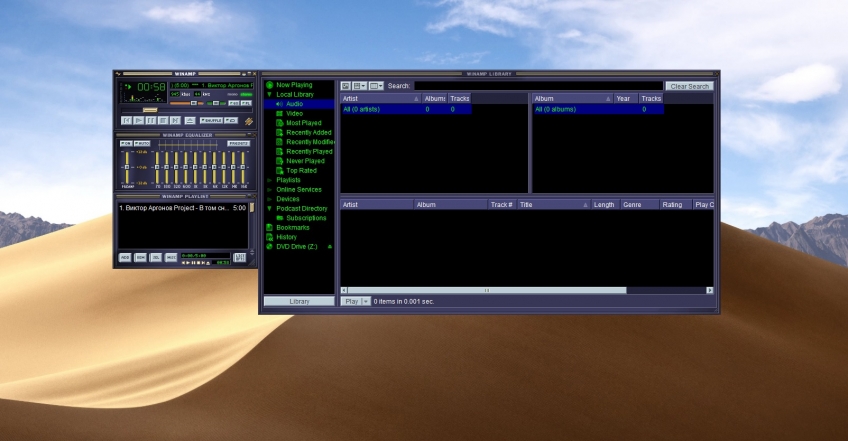This screenshot has width=848, height=441.
Task: Open the pane layout dropdown icon
Action: coord(360,86)
